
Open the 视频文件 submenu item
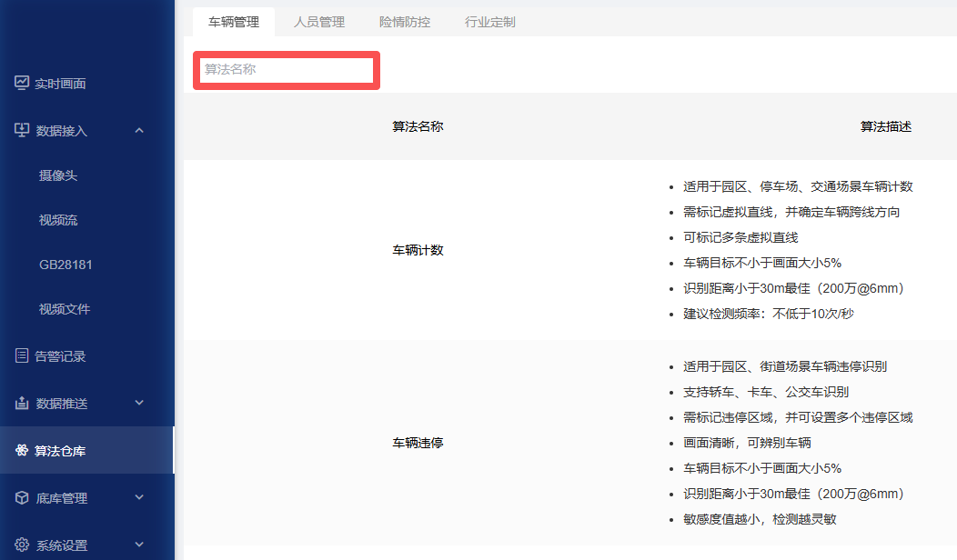point(65,309)
